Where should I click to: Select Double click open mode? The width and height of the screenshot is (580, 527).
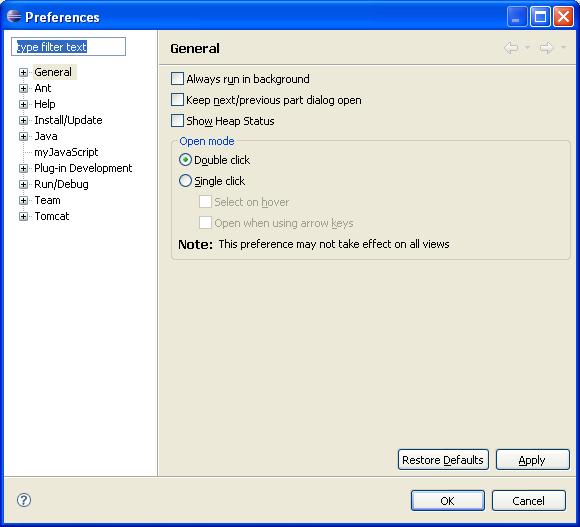185,160
